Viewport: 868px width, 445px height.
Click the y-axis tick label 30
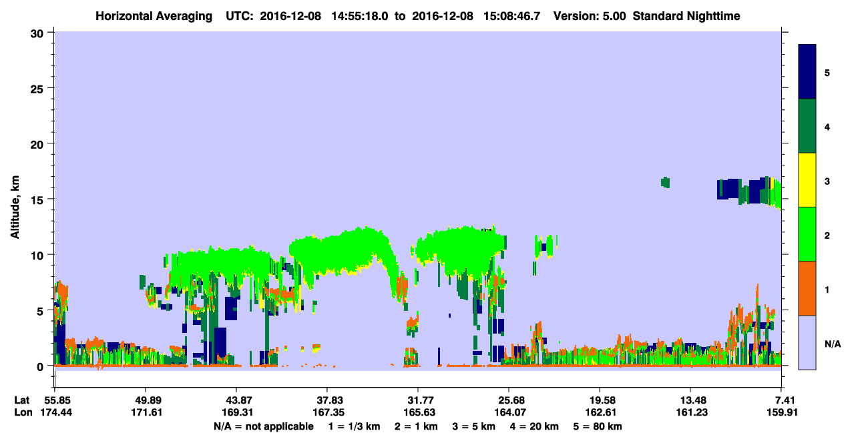[39, 33]
